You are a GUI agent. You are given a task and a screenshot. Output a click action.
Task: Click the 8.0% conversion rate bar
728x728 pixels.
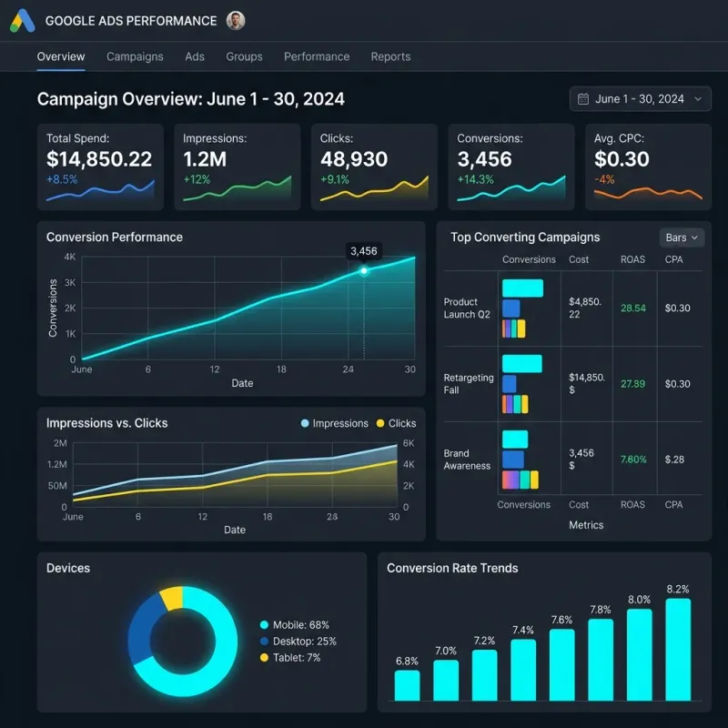tap(640, 654)
